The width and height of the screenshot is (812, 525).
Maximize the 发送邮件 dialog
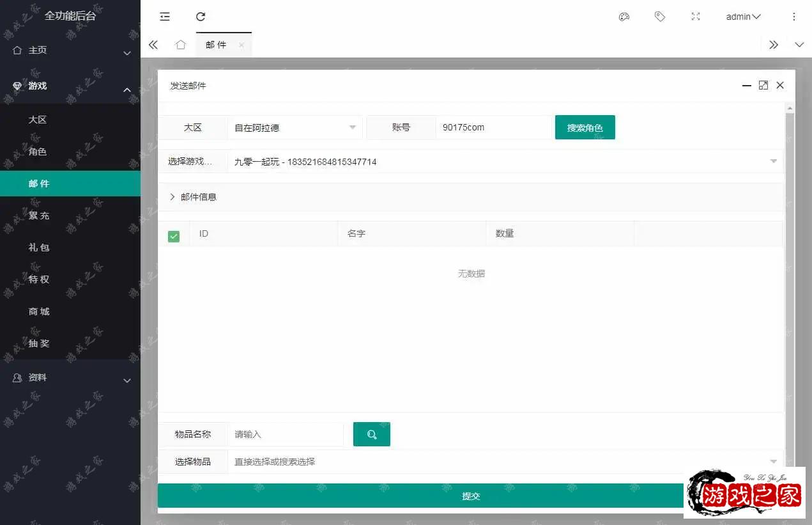click(x=763, y=85)
